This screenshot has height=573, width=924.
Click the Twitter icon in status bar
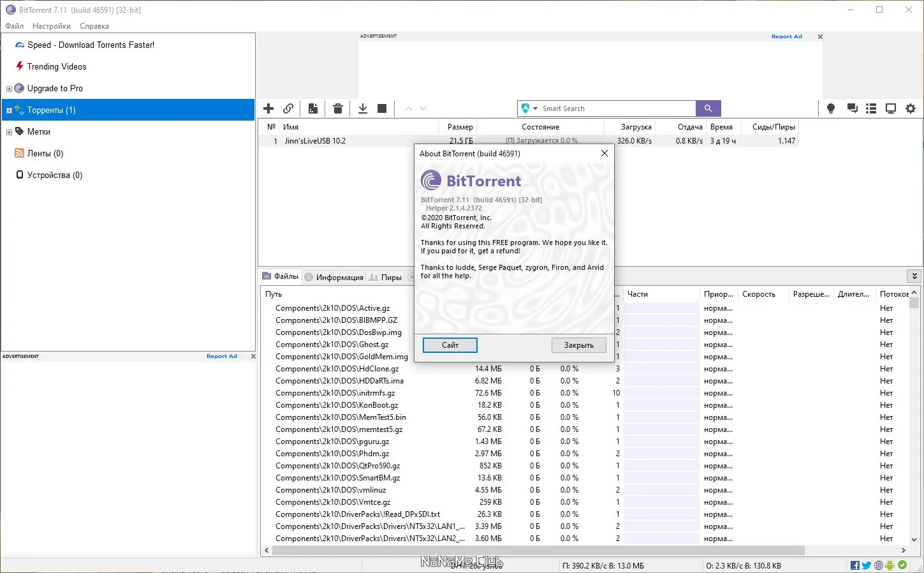coord(867,565)
